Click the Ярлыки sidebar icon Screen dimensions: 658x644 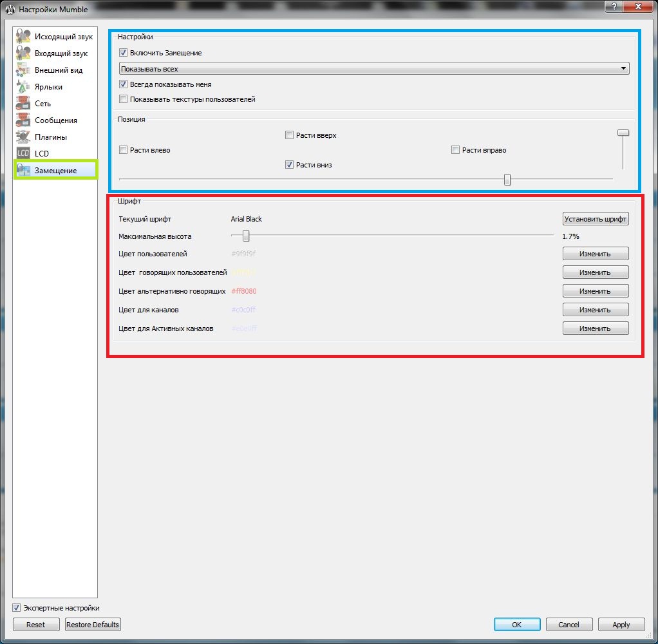[x=23, y=87]
